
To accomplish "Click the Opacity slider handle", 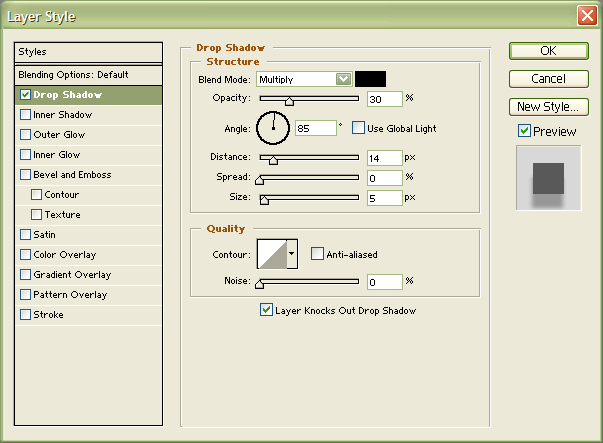I will click(289, 101).
